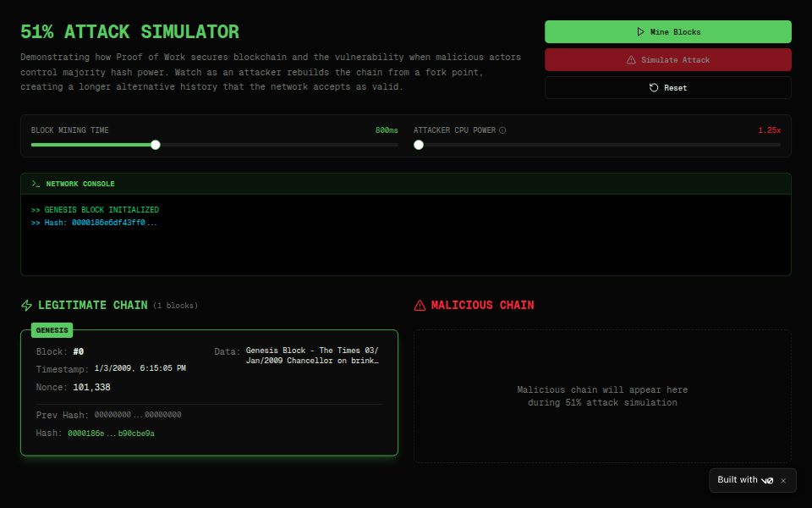Click the Attacker CPU Power info icon
812x508 pixels.
coord(502,130)
